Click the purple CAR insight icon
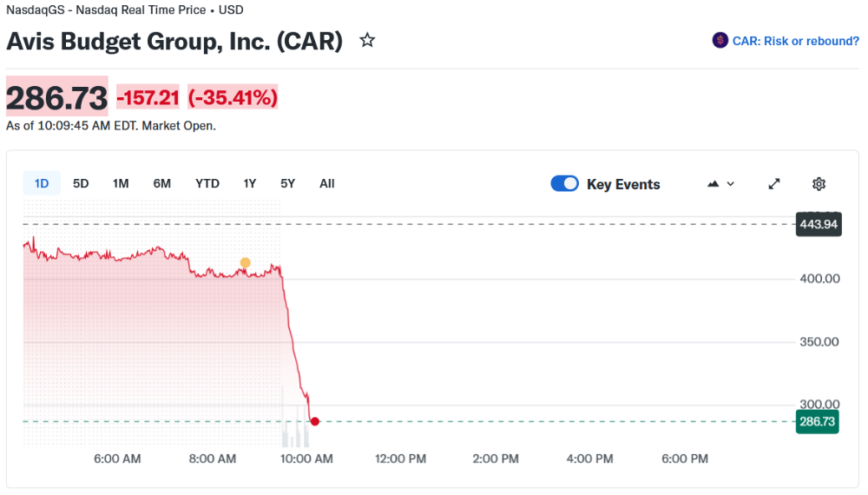This screenshot has width=868, height=495. tap(720, 40)
